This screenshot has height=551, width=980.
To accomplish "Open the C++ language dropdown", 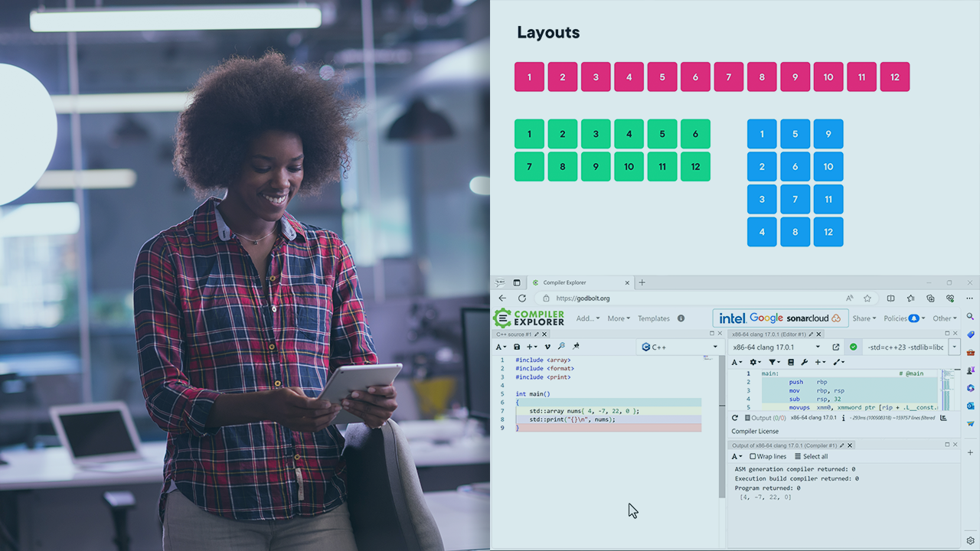I will click(681, 346).
